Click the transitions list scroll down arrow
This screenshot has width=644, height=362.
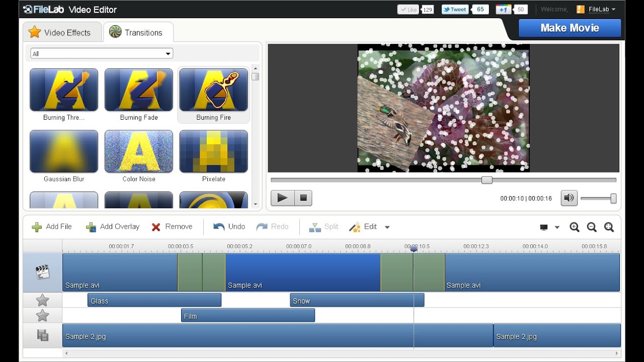(256, 205)
